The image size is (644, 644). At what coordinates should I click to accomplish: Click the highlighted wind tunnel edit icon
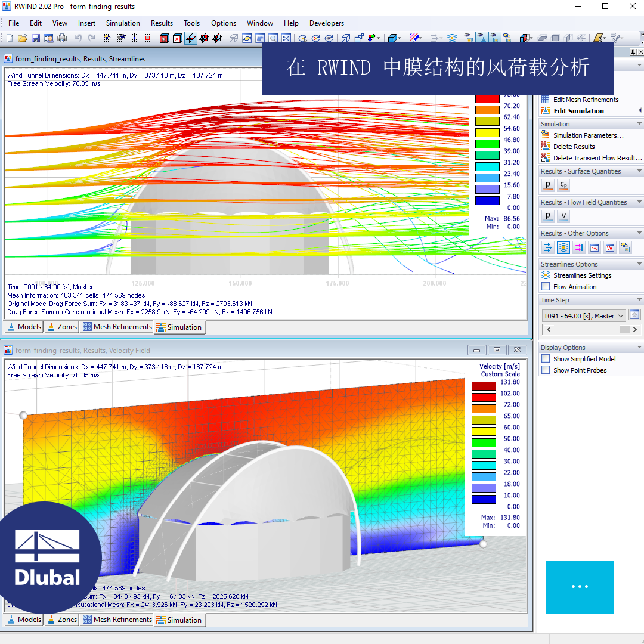pyautogui.click(x=191, y=38)
